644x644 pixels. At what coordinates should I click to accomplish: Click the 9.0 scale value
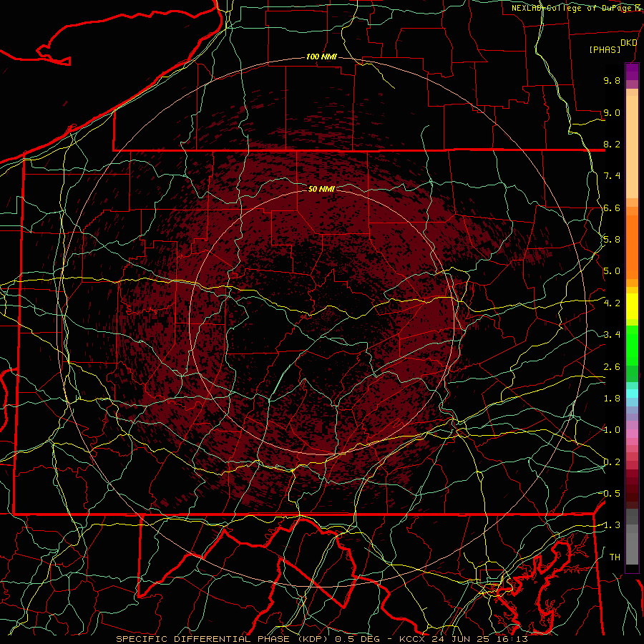pyautogui.click(x=612, y=112)
